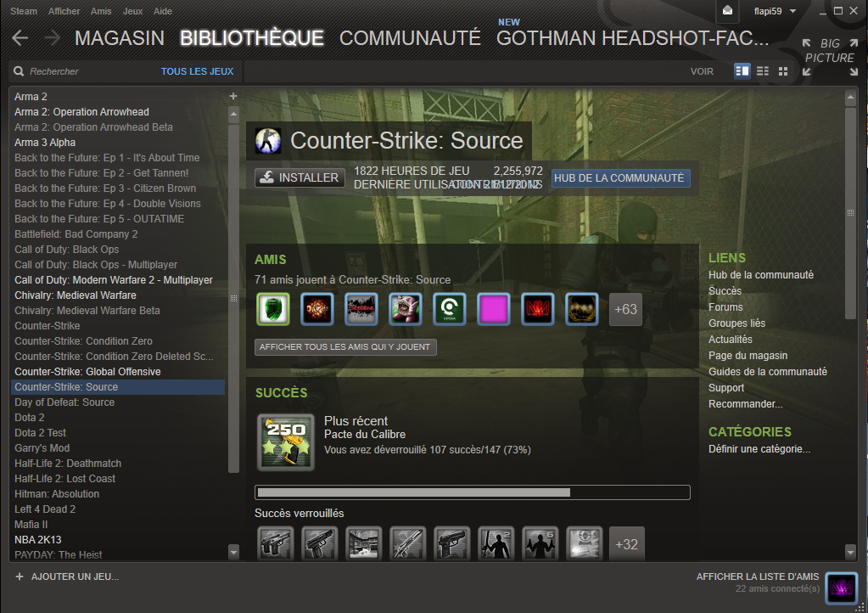Go to the MAGASIN tab
The height and width of the screenshot is (613, 868).
[120, 37]
